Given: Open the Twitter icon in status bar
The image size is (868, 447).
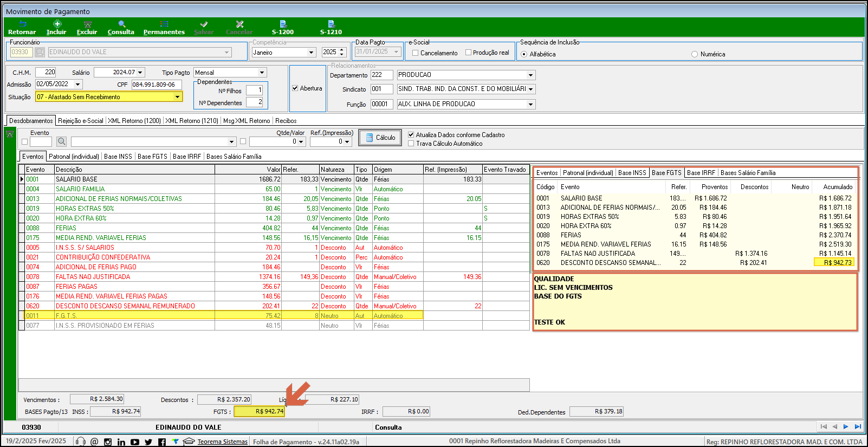Looking at the screenshot, I should pyautogui.click(x=148, y=442).
